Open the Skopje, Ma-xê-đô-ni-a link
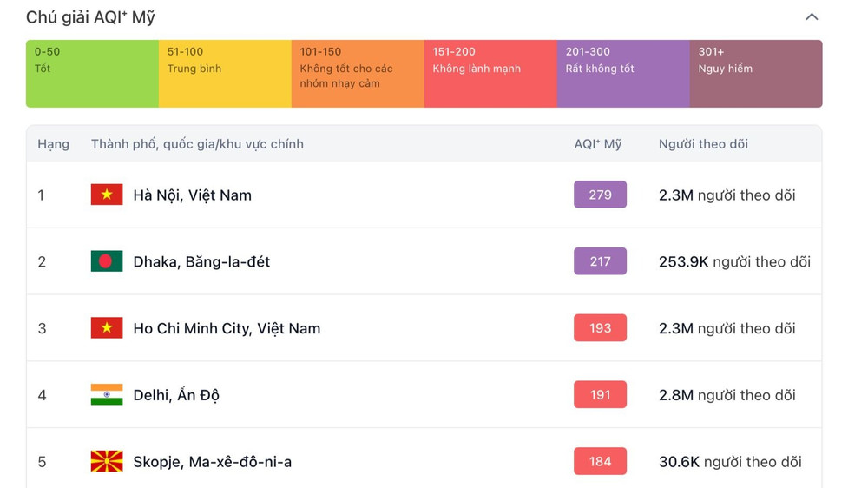Image resolution: width=868 pixels, height=488 pixels. point(212,461)
